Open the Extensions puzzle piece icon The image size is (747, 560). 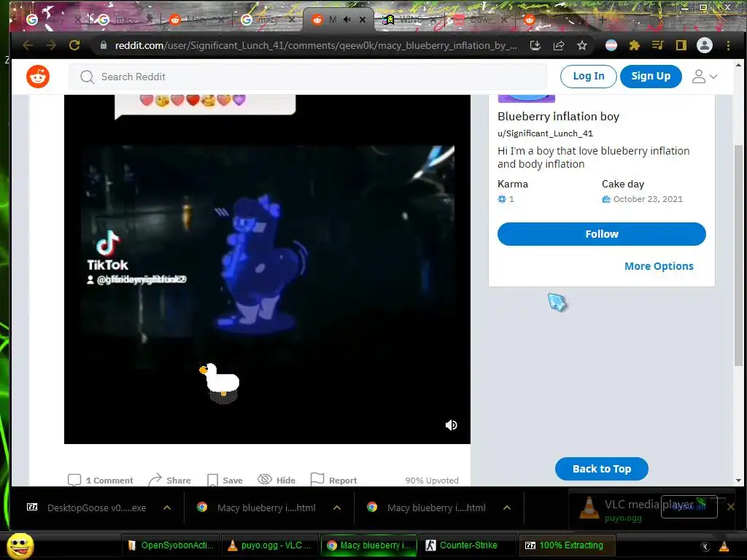click(635, 45)
